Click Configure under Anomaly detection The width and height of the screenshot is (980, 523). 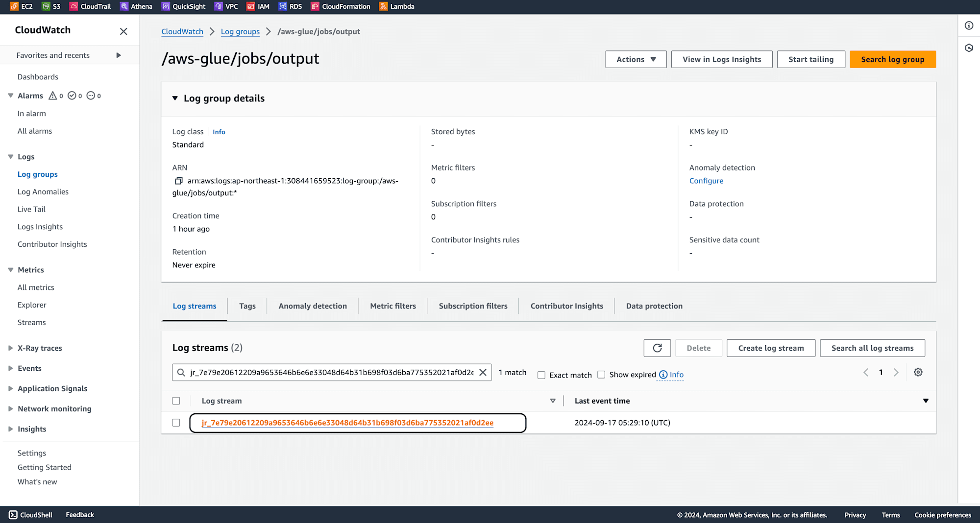click(706, 181)
